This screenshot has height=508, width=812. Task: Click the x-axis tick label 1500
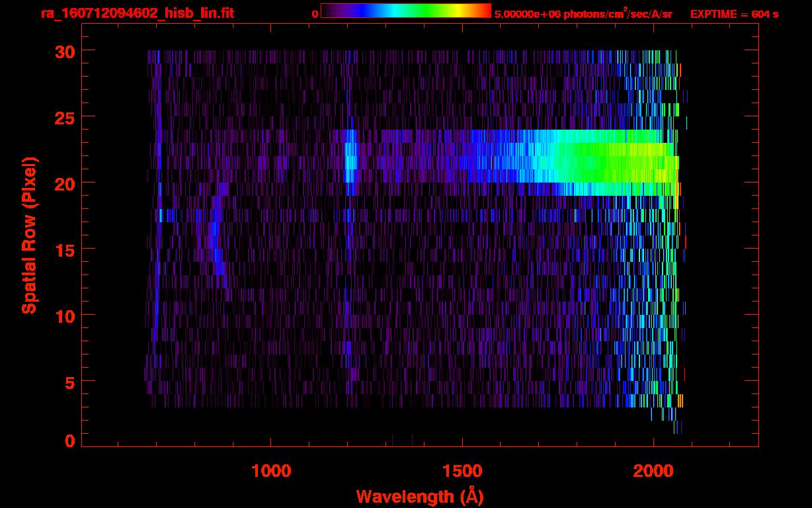click(462, 471)
